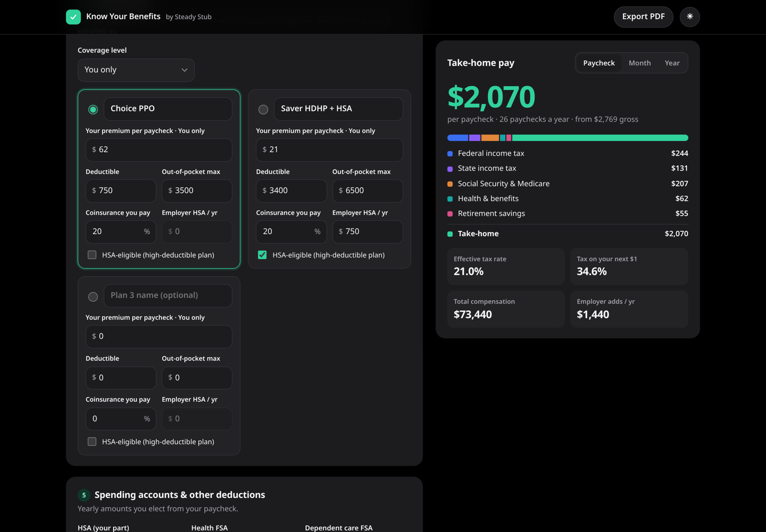This screenshot has height=532, width=766.
Task: Check HSA-eligible for Choice PPO plan
Action: [x=92, y=255]
